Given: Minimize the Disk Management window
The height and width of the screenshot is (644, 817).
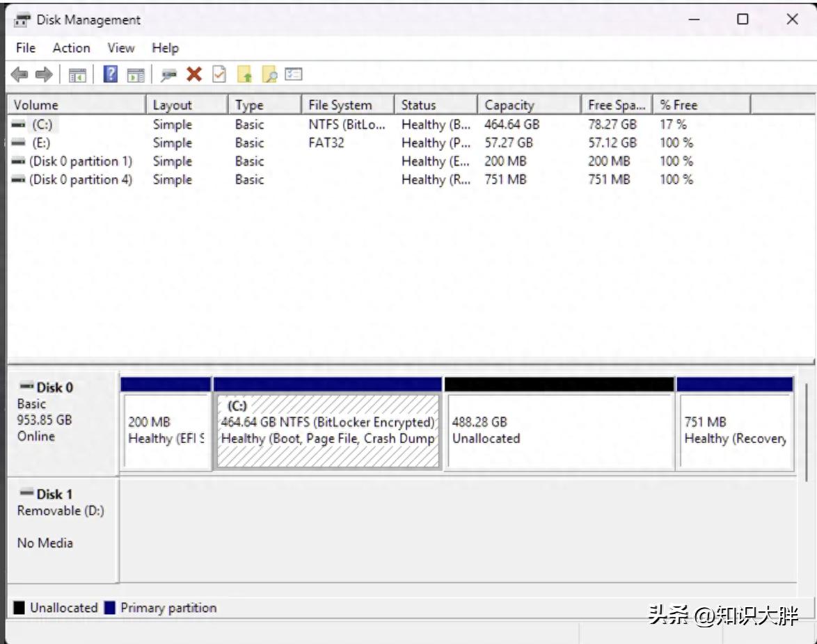Looking at the screenshot, I should pos(694,19).
